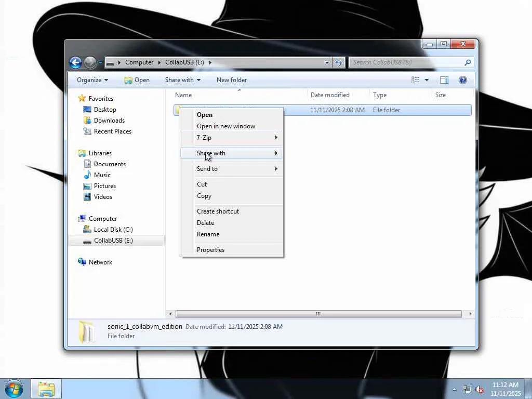Expand Share with in context menu

[231, 153]
